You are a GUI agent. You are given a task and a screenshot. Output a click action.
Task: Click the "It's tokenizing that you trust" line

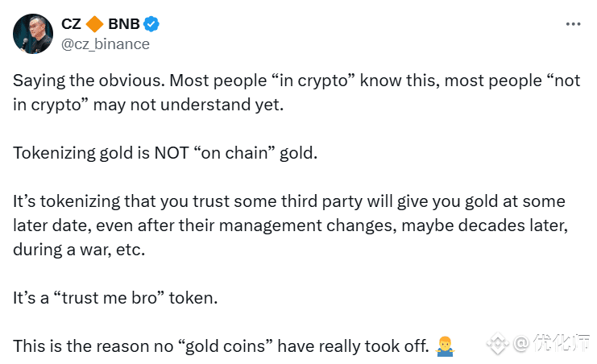click(x=289, y=201)
